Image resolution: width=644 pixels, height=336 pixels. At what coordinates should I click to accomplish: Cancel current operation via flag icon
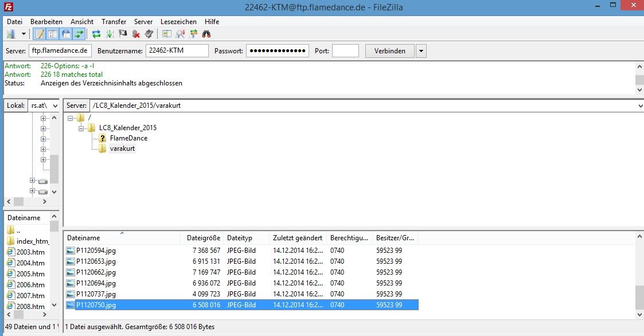pyautogui.click(x=123, y=34)
